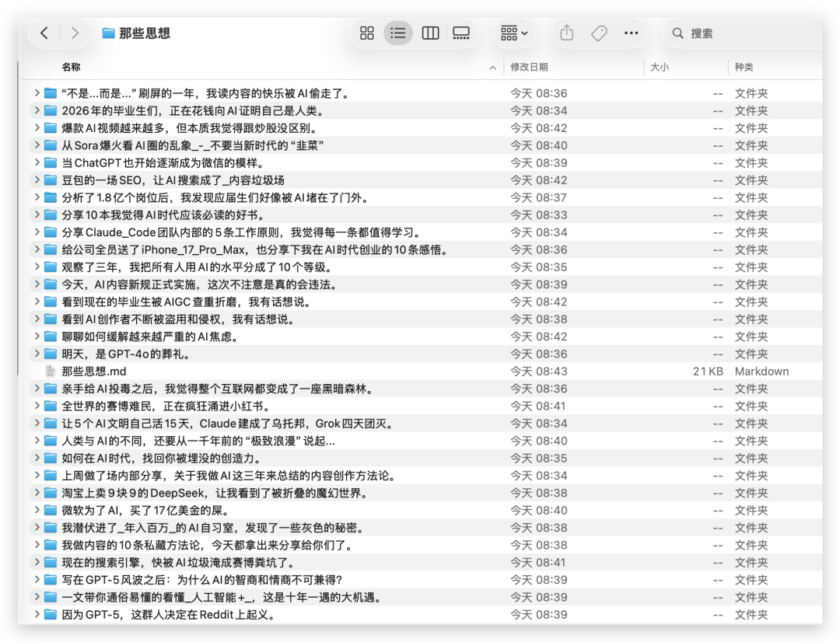Go forward with the right arrow button
This screenshot has width=840, height=642.
click(x=75, y=33)
